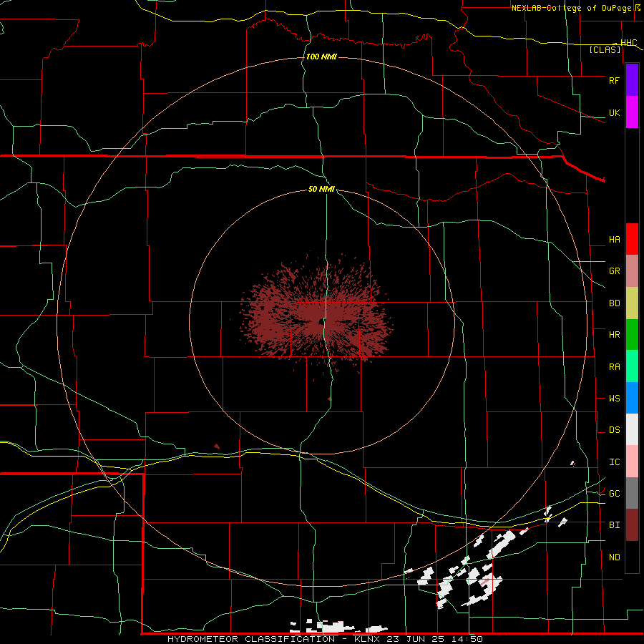Select the GC legend label

[x=614, y=494]
